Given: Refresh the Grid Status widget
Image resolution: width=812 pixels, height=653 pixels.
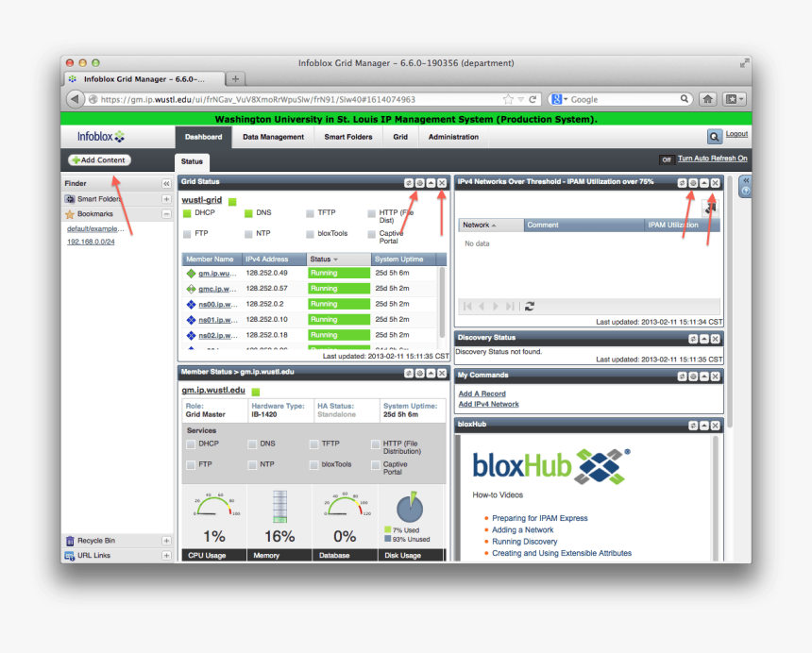Looking at the screenshot, I should 408,181.
